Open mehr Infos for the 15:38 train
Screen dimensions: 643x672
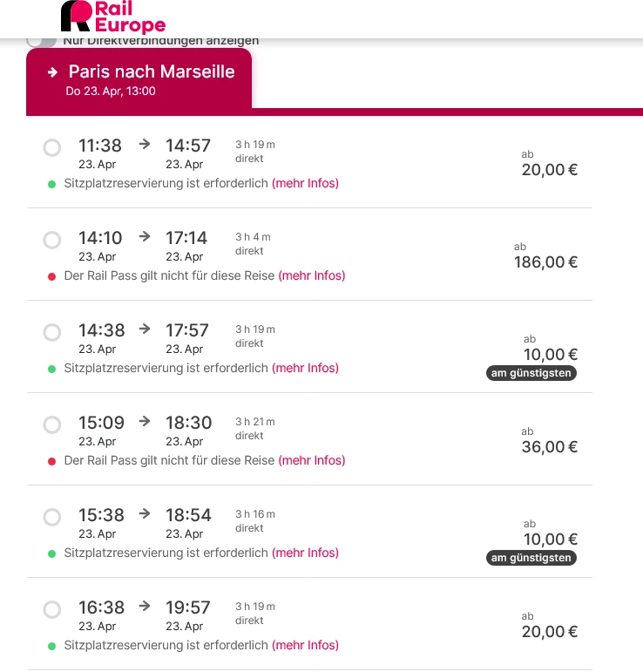coord(305,553)
